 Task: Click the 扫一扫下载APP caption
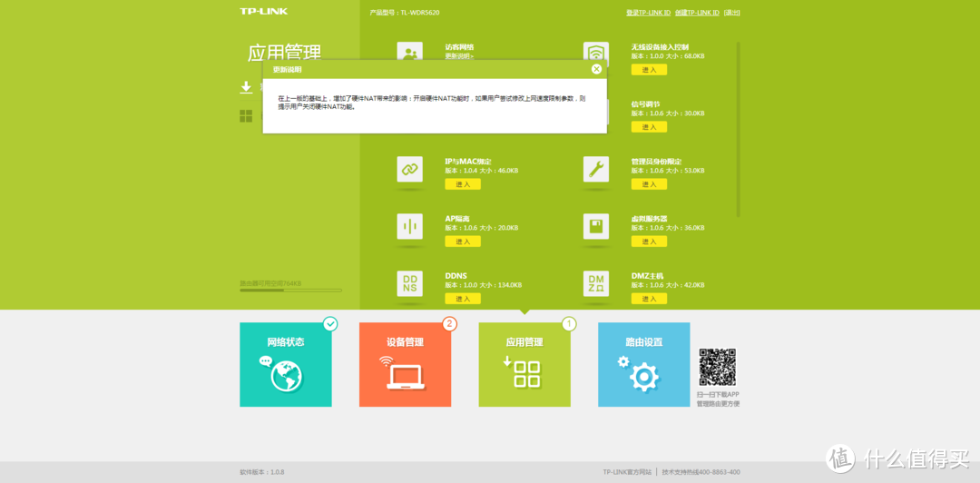coord(718,395)
